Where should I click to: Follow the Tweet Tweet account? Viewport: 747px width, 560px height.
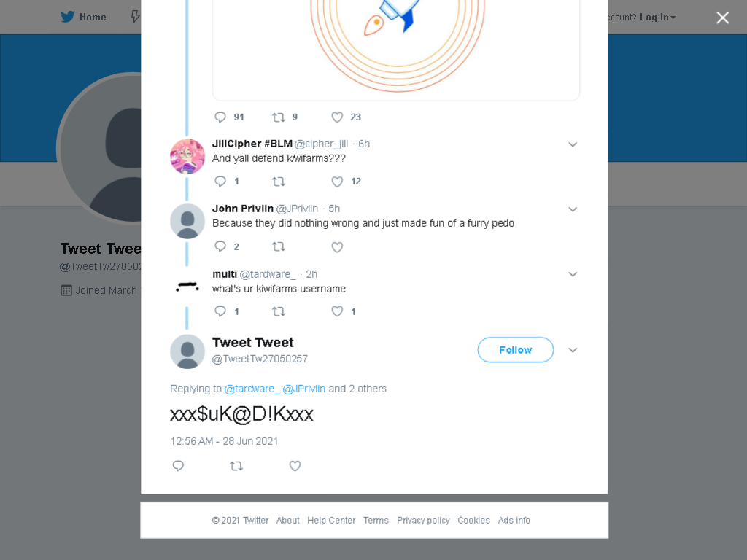coord(516,350)
